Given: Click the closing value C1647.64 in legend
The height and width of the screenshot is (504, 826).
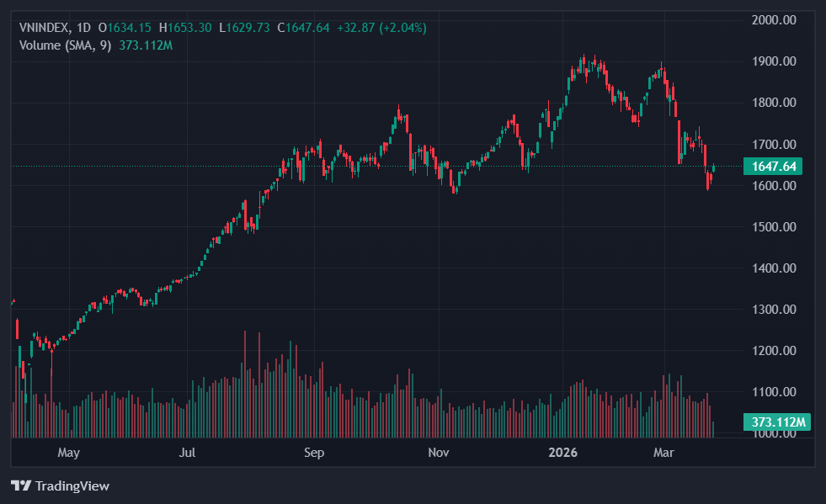Looking at the screenshot, I should tap(306, 28).
